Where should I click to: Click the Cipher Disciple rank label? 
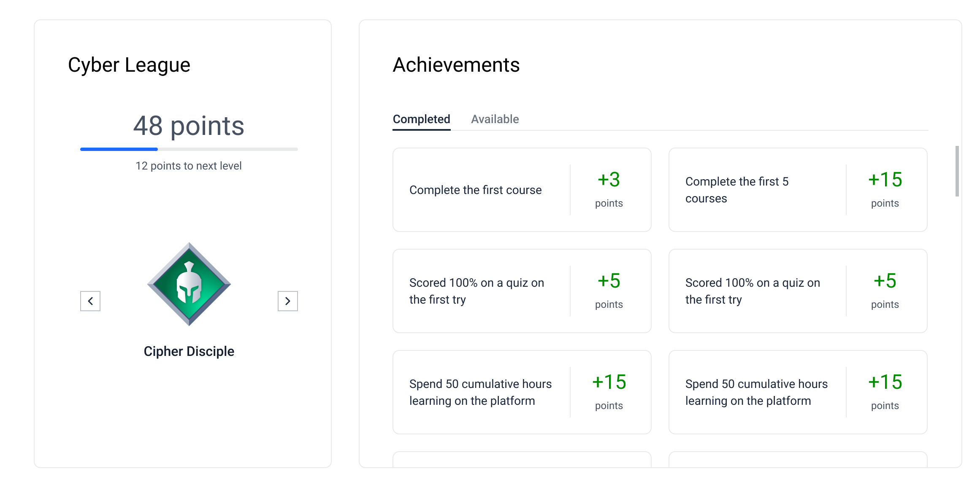pyautogui.click(x=189, y=351)
